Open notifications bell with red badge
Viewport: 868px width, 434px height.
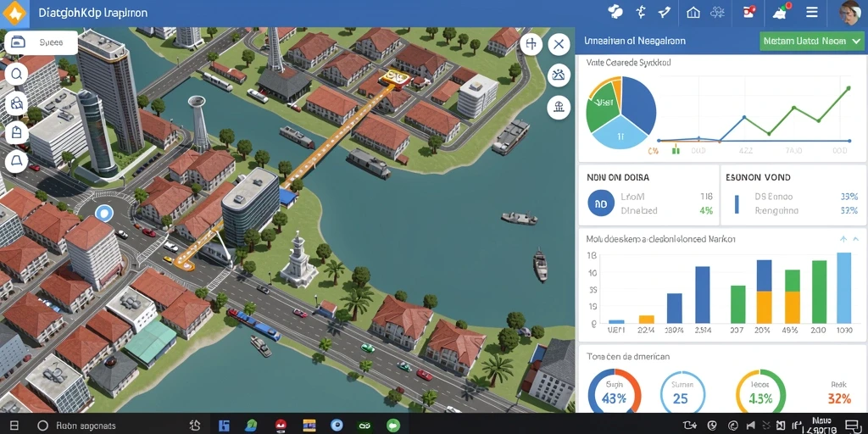pyautogui.click(x=781, y=12)
